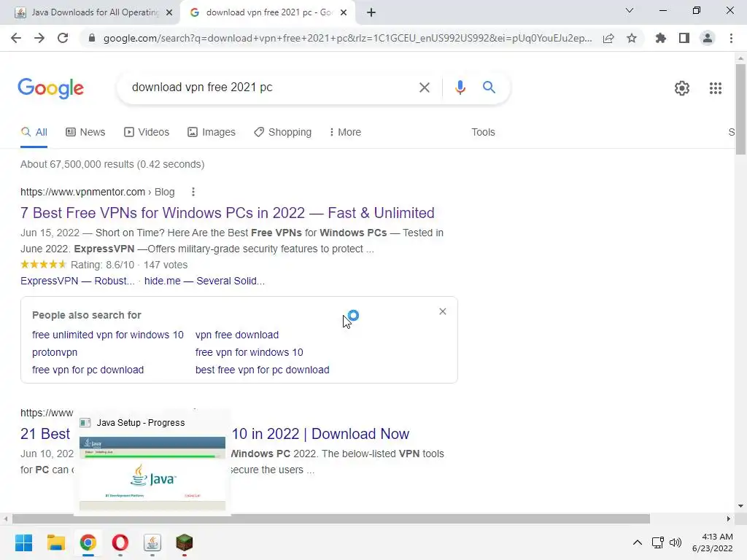Close the Google search results tab
This screenshot has width=747, height=560.
[x=344, y=13]
